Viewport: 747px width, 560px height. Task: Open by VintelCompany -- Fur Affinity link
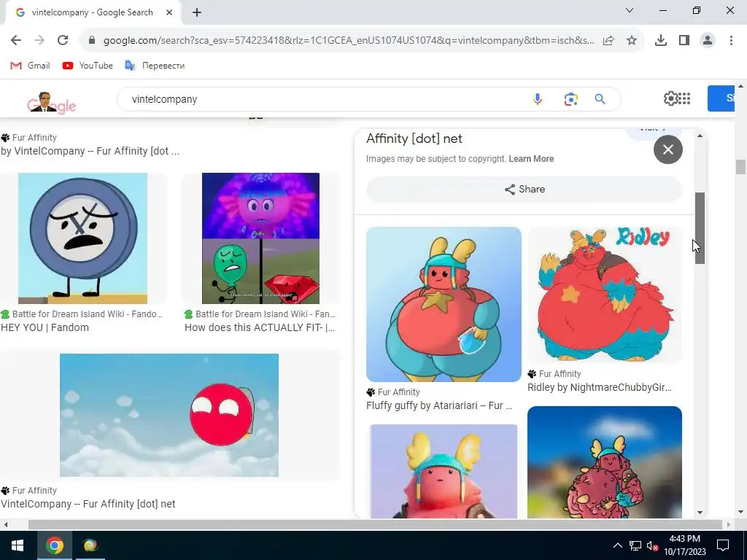pos(90,150)
